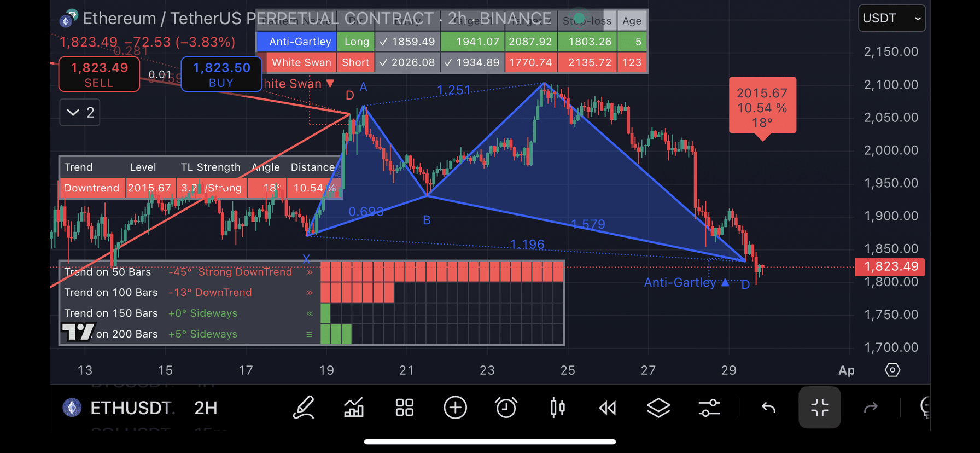Tap the 0.693 ratio label
This screenshot has height=453, width=980.
click(x=366, y=212)
